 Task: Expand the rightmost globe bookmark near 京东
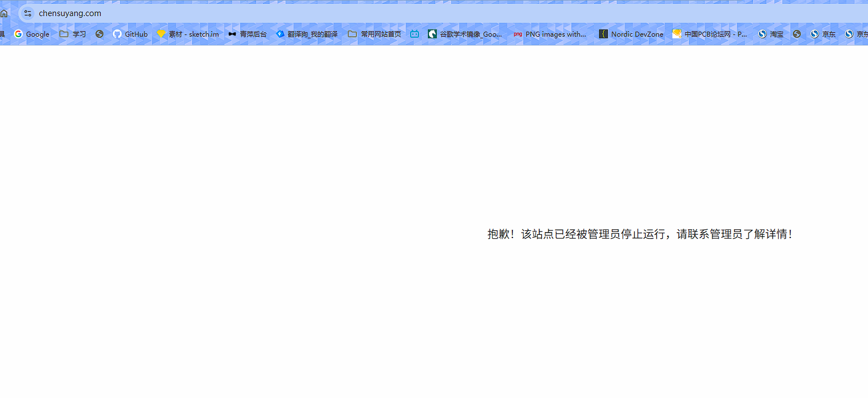797,34
